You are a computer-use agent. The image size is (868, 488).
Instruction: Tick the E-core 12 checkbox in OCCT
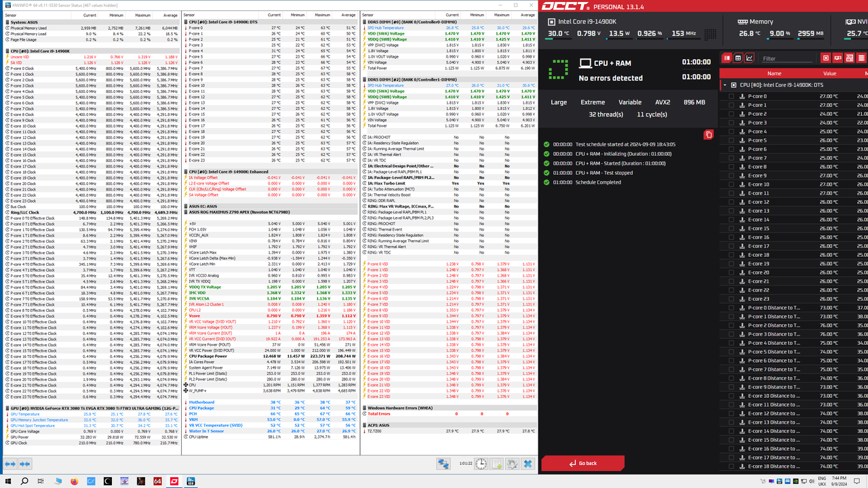click(x=731, y=202)
